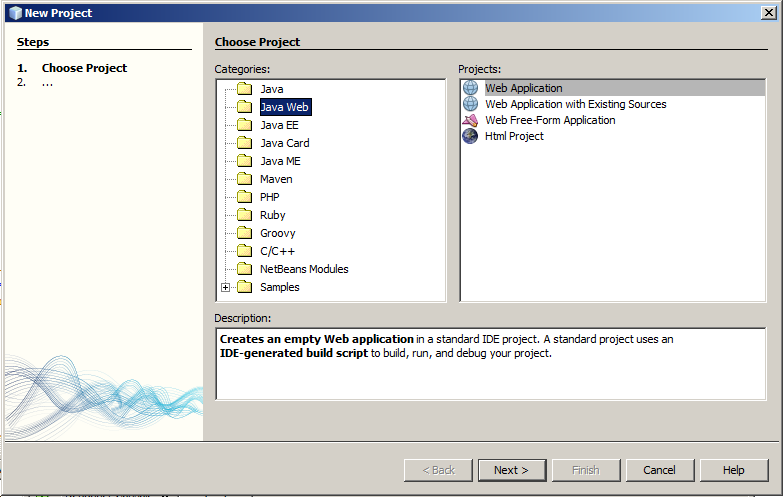
Task: Pick the Groovy category
Action: pyautogui.click(x=277, y=233)
